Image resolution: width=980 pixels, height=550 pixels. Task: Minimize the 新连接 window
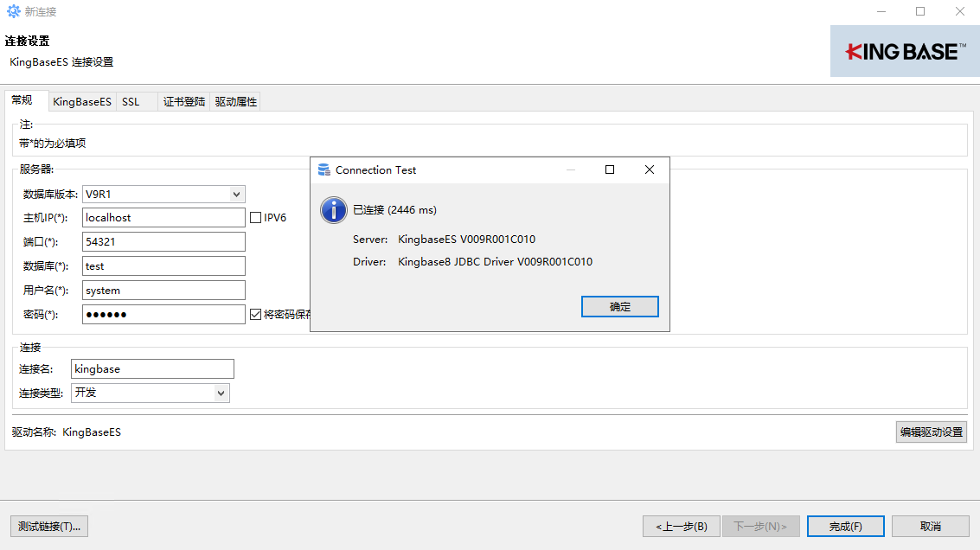tap(881, 11)
